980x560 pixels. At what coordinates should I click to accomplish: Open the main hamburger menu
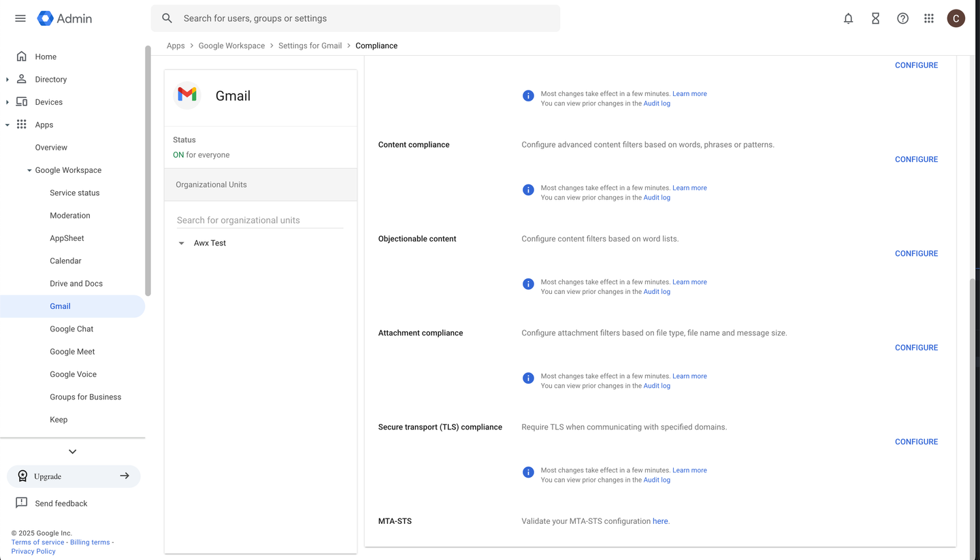(x=20, y=18)
